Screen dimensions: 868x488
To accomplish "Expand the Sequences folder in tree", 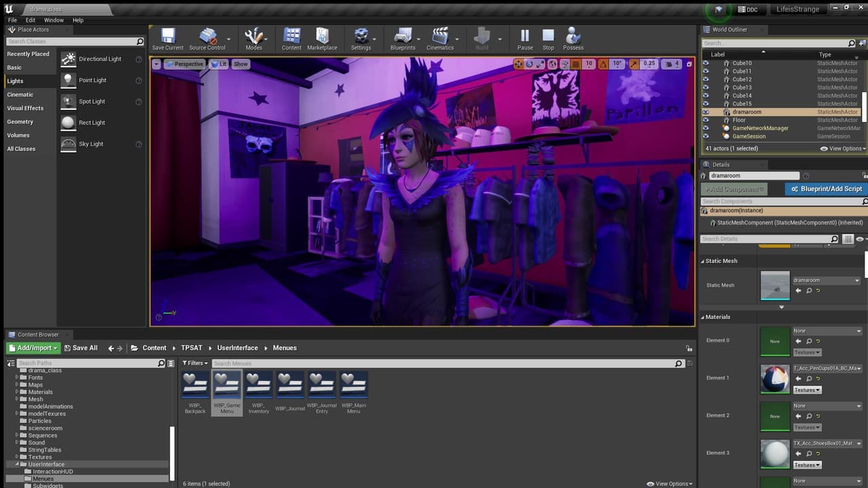I will (x=17, y=435).
